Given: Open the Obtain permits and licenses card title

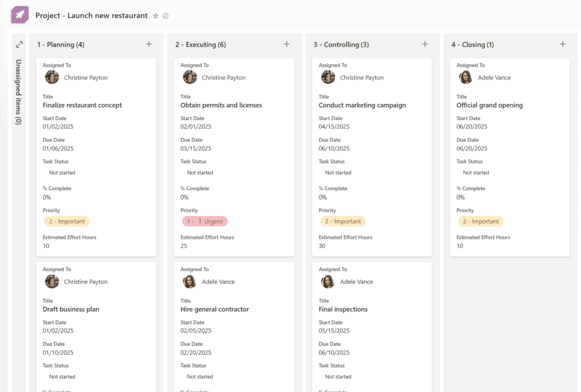Looking at the screenshot, I should pyautogui.click(x=221, y=105).
